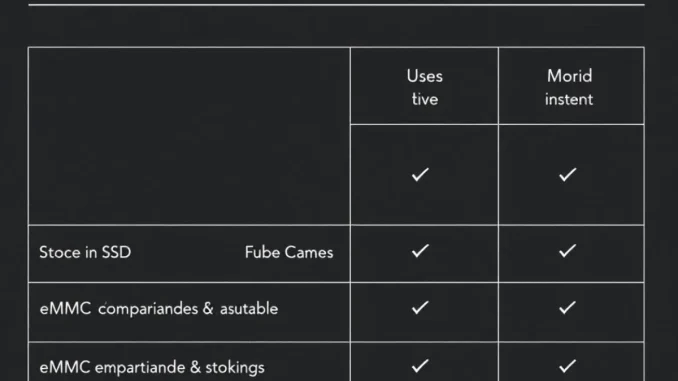The image size is (678, 381).
Task: Toggle 'Uses tive' checkmark for Stoce in SSD
Action: click(420, 251)
